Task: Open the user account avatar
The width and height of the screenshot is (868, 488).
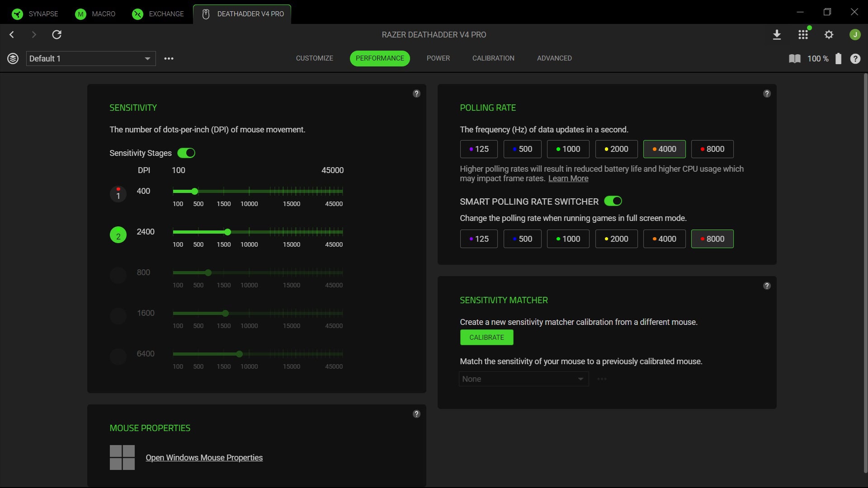Action: pos(854,34)
